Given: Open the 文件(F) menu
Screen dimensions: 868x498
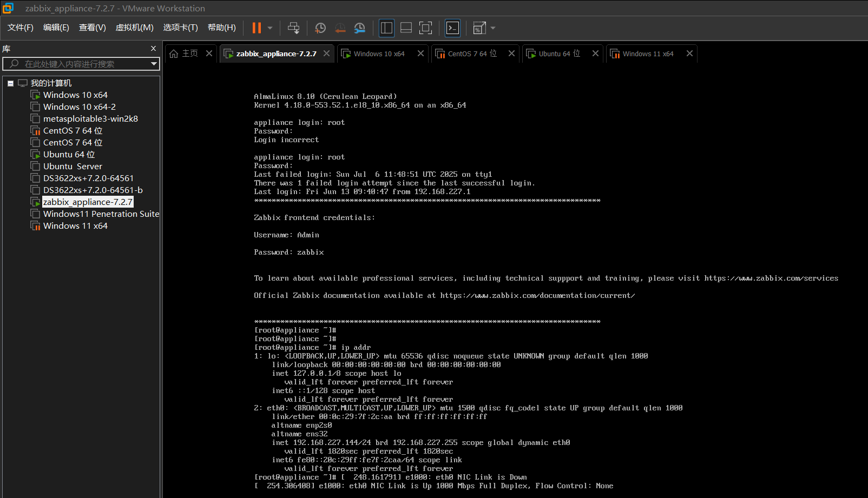Looking at the screenshot, I should (21, 28).
